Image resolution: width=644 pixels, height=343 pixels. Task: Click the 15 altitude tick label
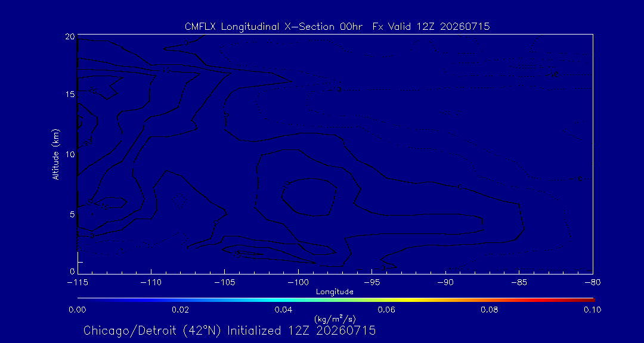(70, 94)
